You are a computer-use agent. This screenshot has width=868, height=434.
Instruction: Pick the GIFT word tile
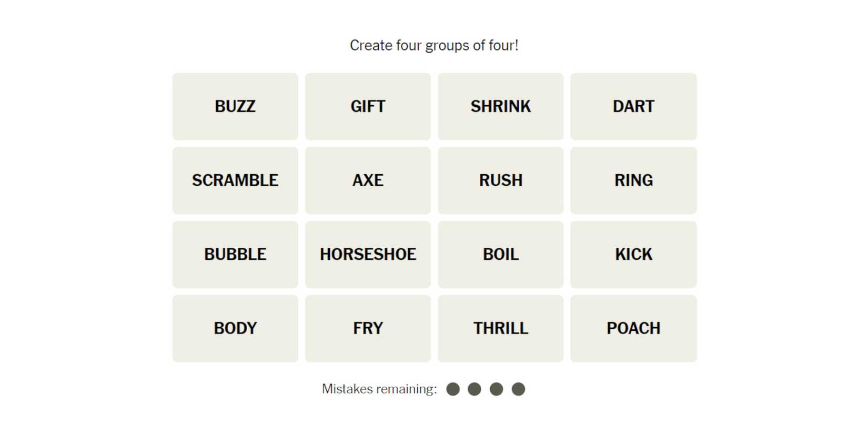point(368,106)
